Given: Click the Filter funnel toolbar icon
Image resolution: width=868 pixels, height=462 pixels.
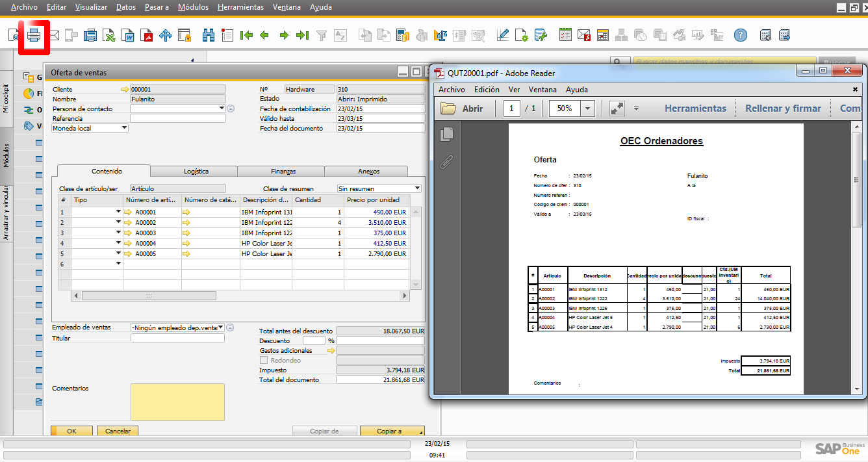Looking at the screenshot, I should (322, 35).
